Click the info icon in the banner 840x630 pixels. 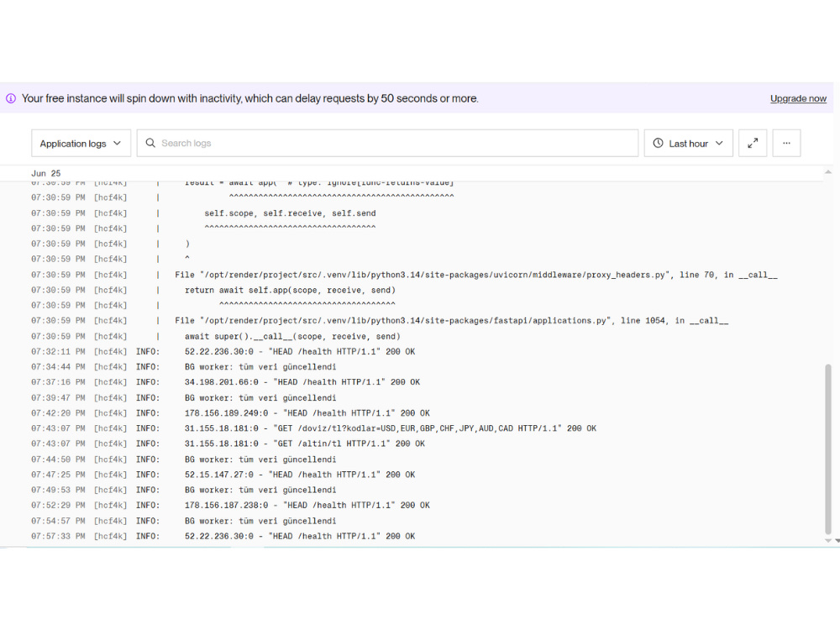[11, 98]
